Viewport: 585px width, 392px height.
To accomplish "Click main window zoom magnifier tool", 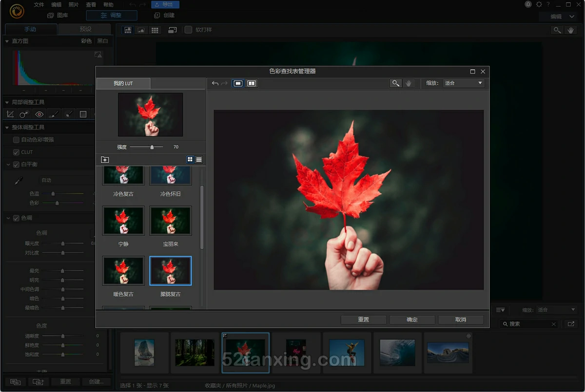I will tap(557, 30).
